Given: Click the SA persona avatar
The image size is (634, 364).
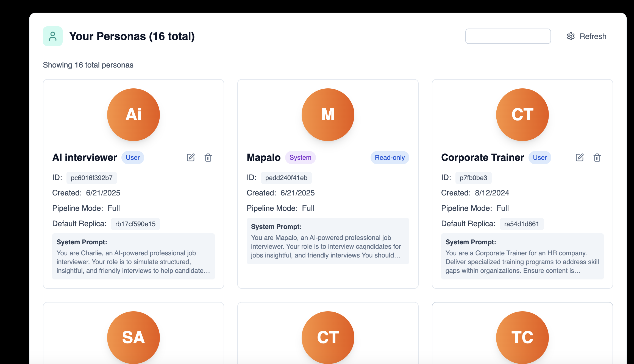Looking at the screenshot, I should tap(134, 337).
